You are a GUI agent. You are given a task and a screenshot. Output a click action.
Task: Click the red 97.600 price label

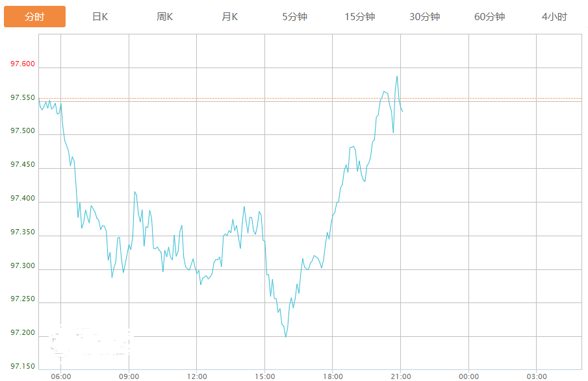tap(23, 64)
